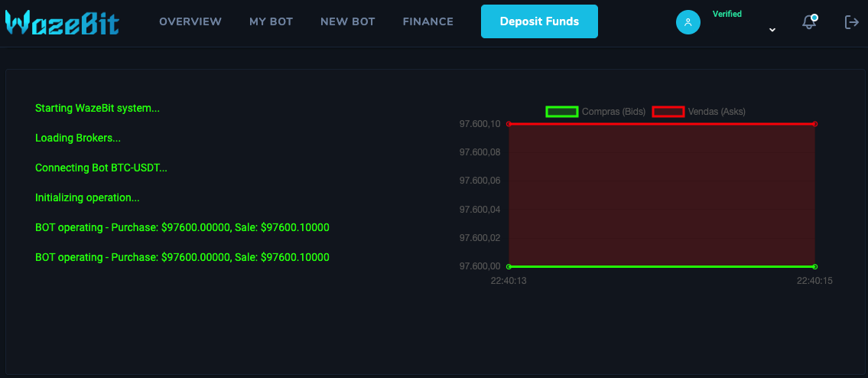Viewport: 868px width, 378px height.
Task: Click the 'Starting WazeBit system...' log line
Action: point(97,108)
